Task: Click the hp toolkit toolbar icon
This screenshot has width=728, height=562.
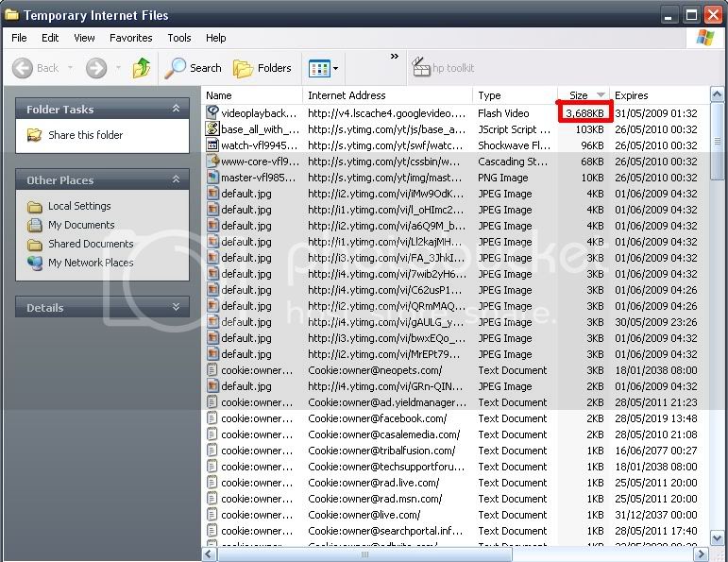Action: (x=421, y=68)
